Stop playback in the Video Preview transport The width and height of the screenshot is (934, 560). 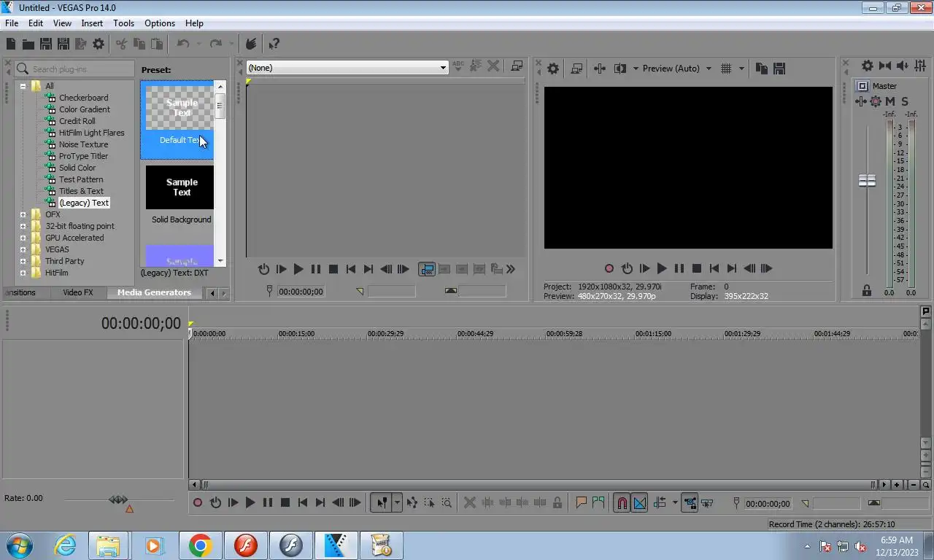696,269
